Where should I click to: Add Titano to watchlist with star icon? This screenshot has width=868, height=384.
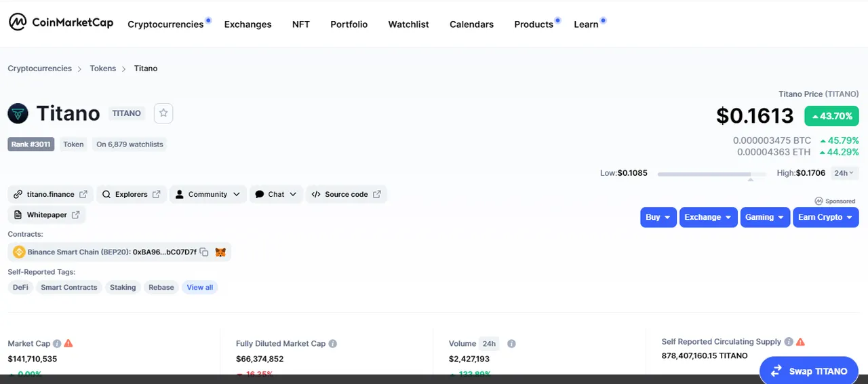pos(163,113)
